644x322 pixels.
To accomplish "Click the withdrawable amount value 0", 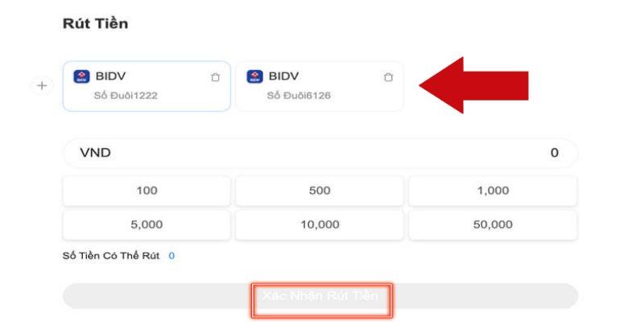I will click(x=171, y=256).
